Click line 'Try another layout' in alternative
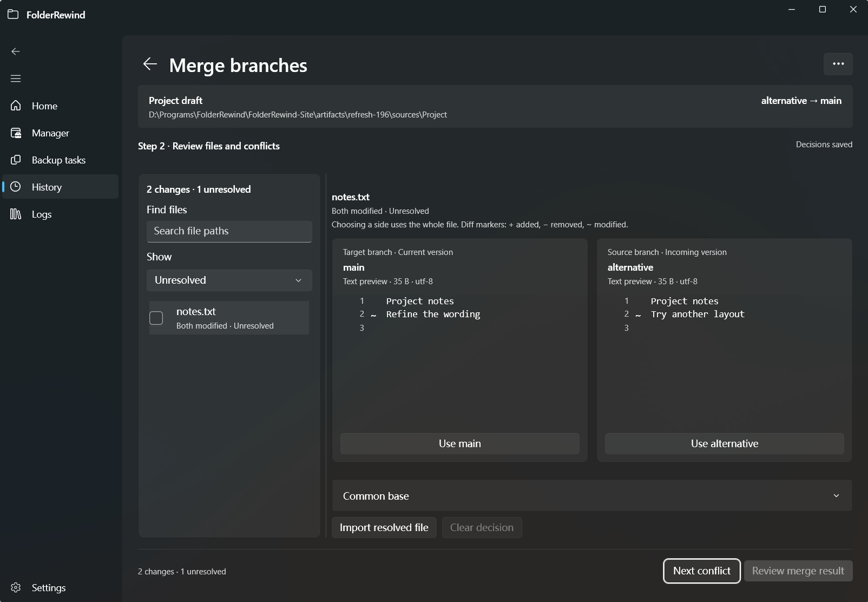The width and height of the screenshot is (868, 602). (698, 314)
